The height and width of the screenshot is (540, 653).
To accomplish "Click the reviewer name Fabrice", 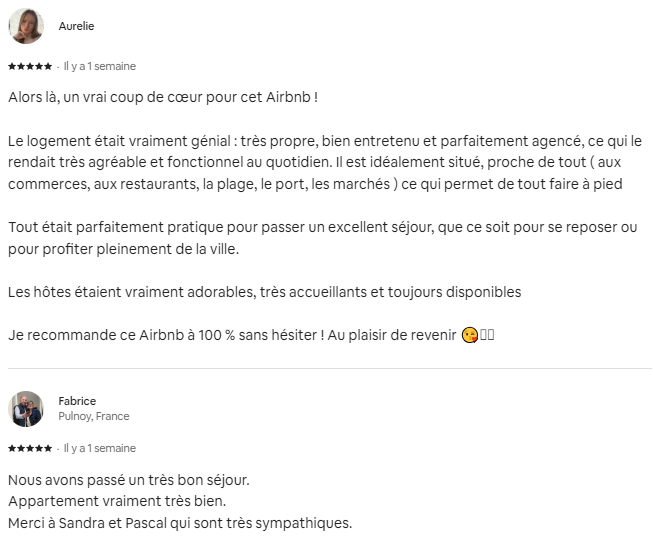I will (77, 401).
